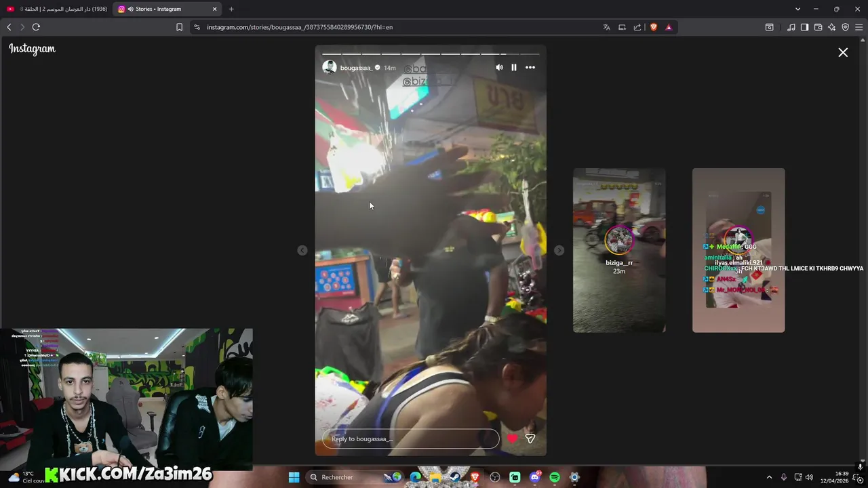Go back in browser history

click(x=9, y=27)
